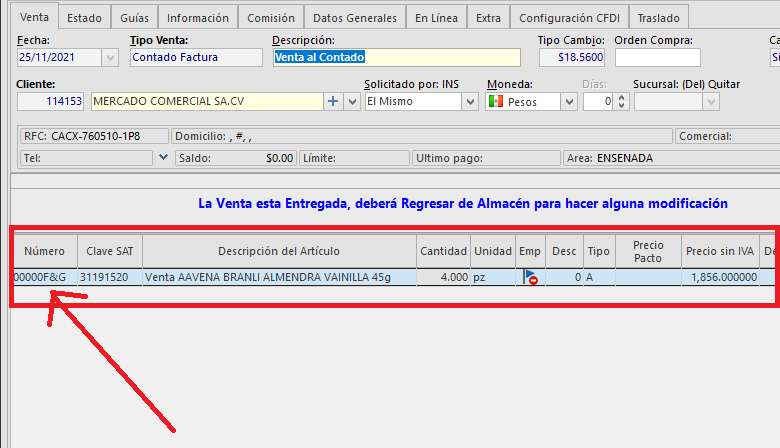This screenshot has height=448, width=780.
Task: Click the Orden Compra input field
Action: click(x=658, y=58)
